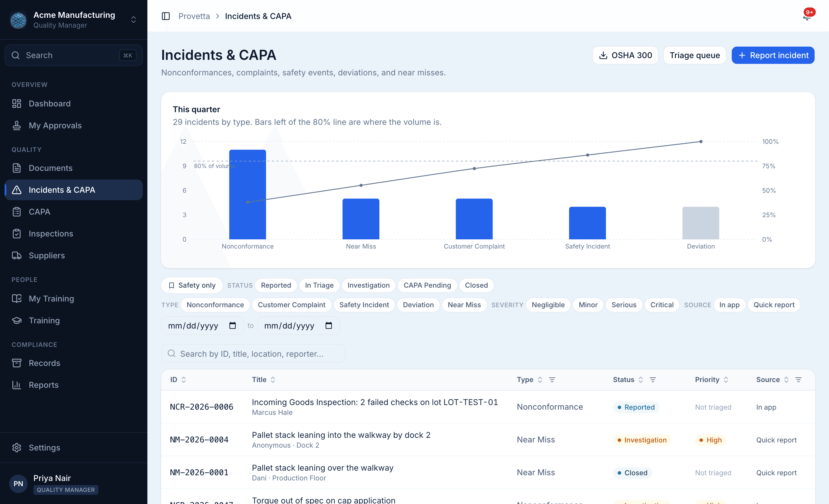Click the Priya Nair avatar

click(18, 484)
